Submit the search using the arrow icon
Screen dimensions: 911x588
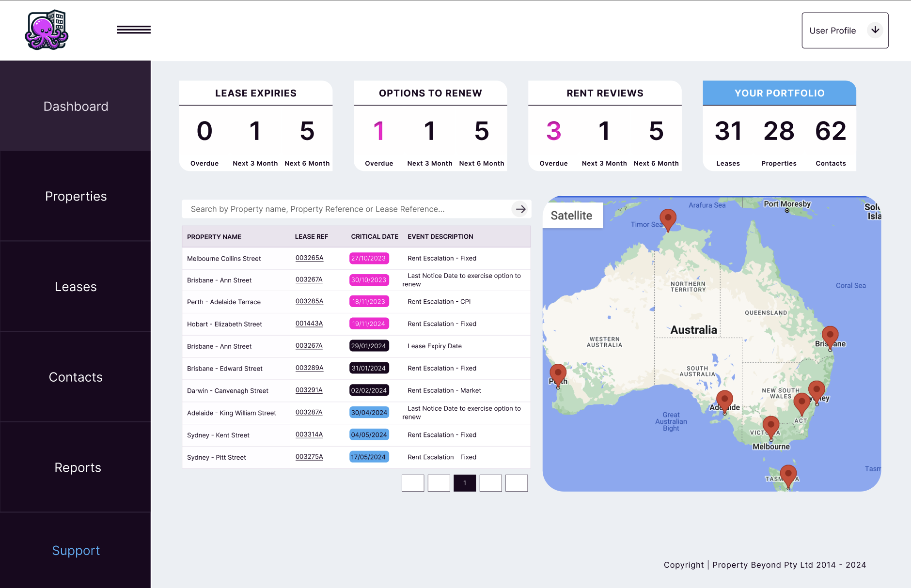pos(520,209)
